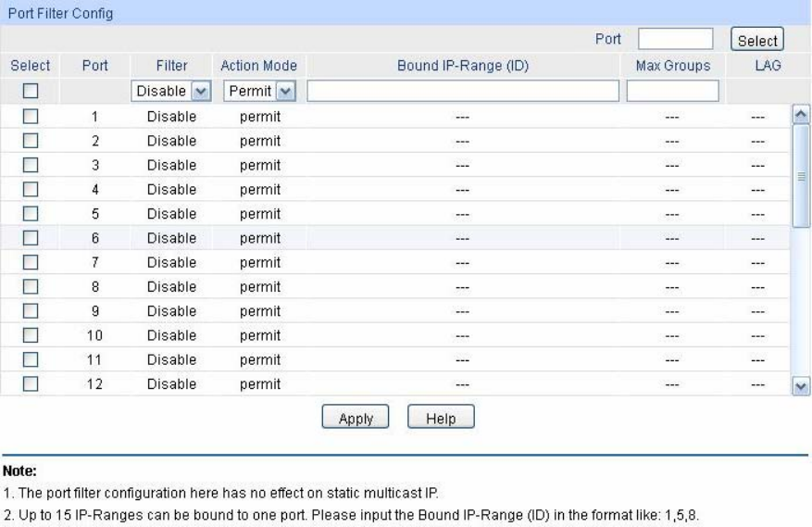
Task: Focus the Bound IP-Range (ID) text field
Action: click(x=462, y=91)
